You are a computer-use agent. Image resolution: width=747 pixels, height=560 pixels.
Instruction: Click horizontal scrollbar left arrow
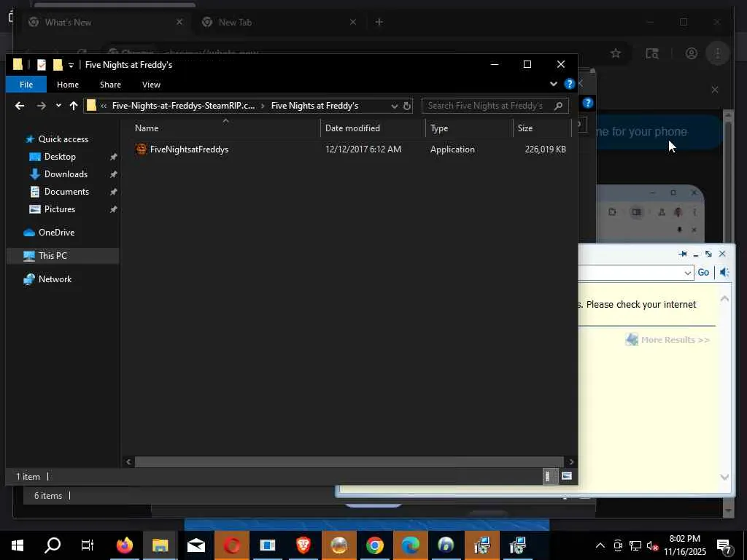(x=128, y=462)
